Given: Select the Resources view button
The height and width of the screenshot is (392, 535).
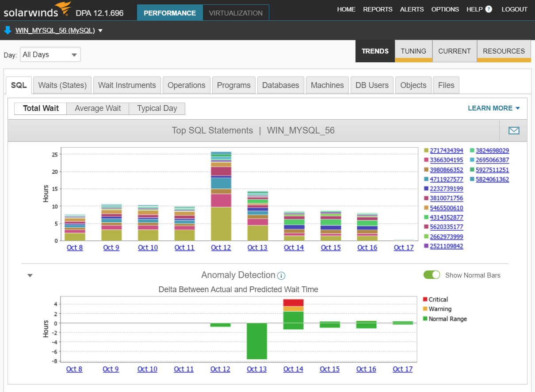Looking at the screenshot, I should (x=504, y=51).
